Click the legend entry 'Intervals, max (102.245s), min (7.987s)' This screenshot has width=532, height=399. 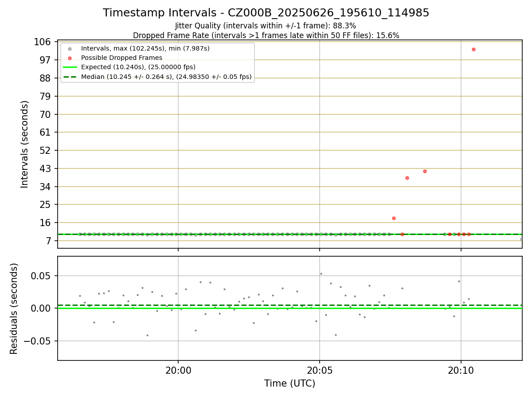point(145,48)
